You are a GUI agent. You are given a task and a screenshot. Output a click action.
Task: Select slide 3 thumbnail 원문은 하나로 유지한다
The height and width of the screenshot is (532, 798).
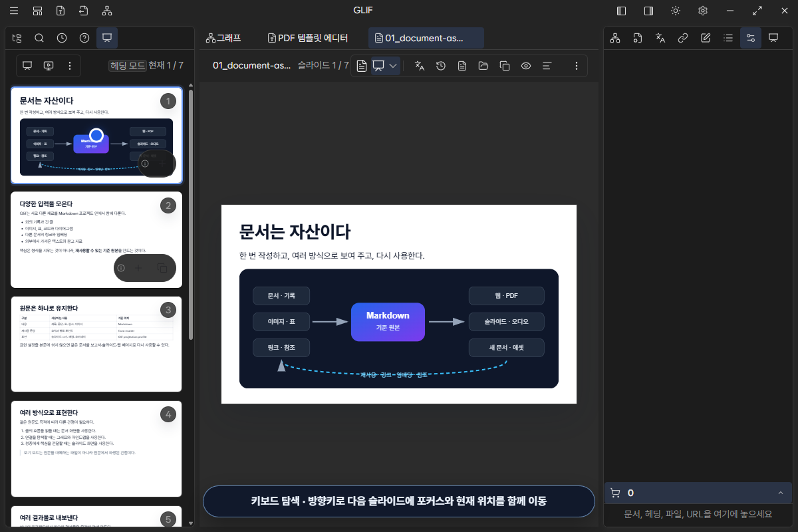96,344
